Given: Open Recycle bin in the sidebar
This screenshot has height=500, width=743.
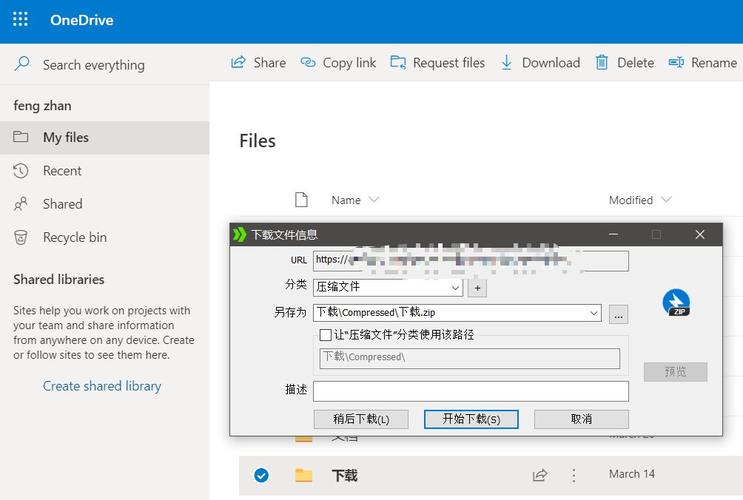Looking at the screenshot, I should pos(75,237).
